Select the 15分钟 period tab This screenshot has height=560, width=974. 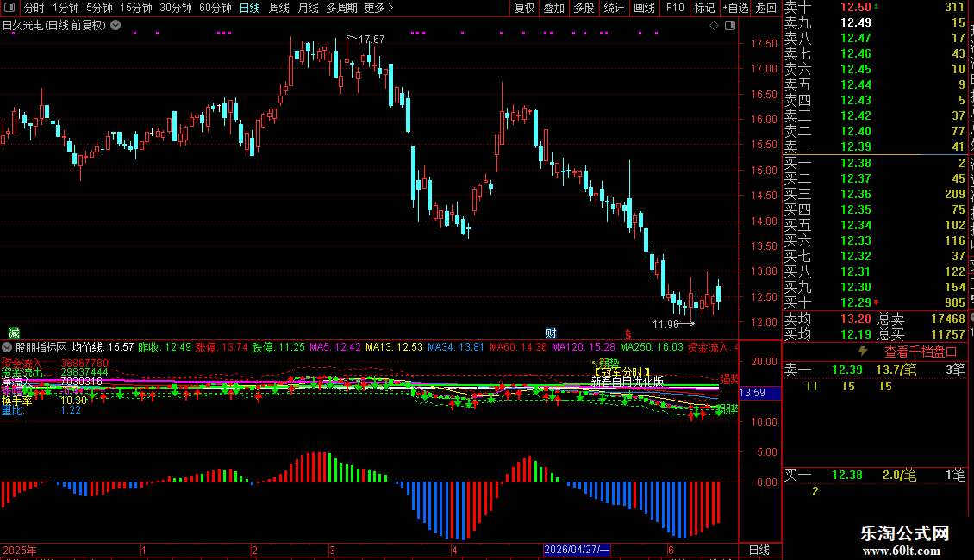[x=135, y=8]
